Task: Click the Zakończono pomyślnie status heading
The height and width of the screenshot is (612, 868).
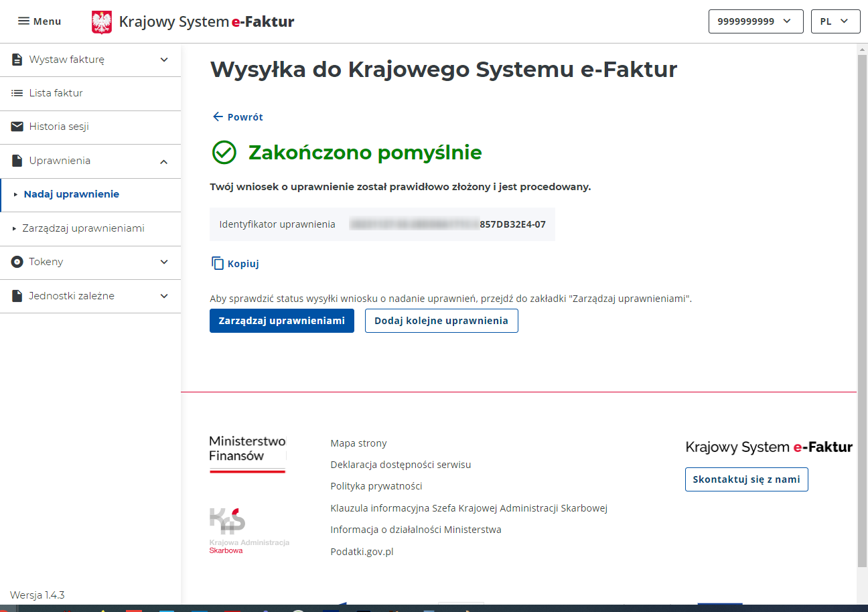Action: tap(365, 153)
